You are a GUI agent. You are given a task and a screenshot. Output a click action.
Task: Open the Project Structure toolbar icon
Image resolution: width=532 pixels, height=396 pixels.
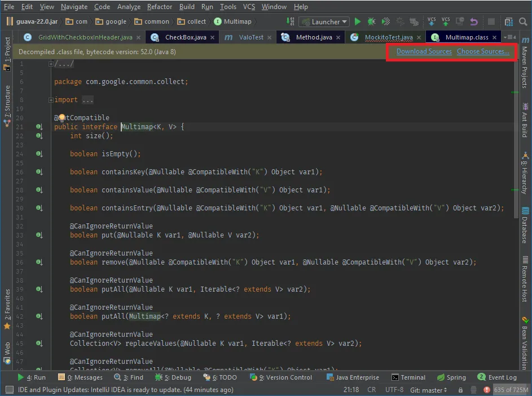coord(508,21)
